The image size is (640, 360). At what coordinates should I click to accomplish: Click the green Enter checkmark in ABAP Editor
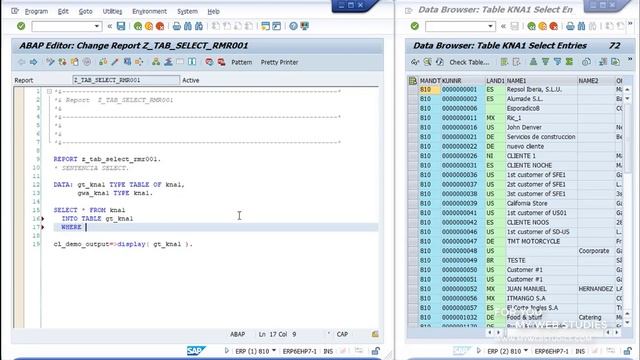[21, 26]
